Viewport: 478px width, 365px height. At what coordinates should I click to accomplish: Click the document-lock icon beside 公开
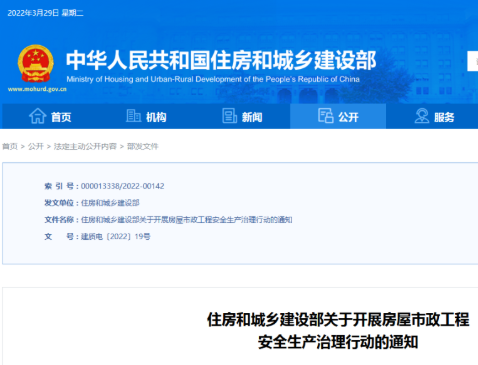coord(326,116)
